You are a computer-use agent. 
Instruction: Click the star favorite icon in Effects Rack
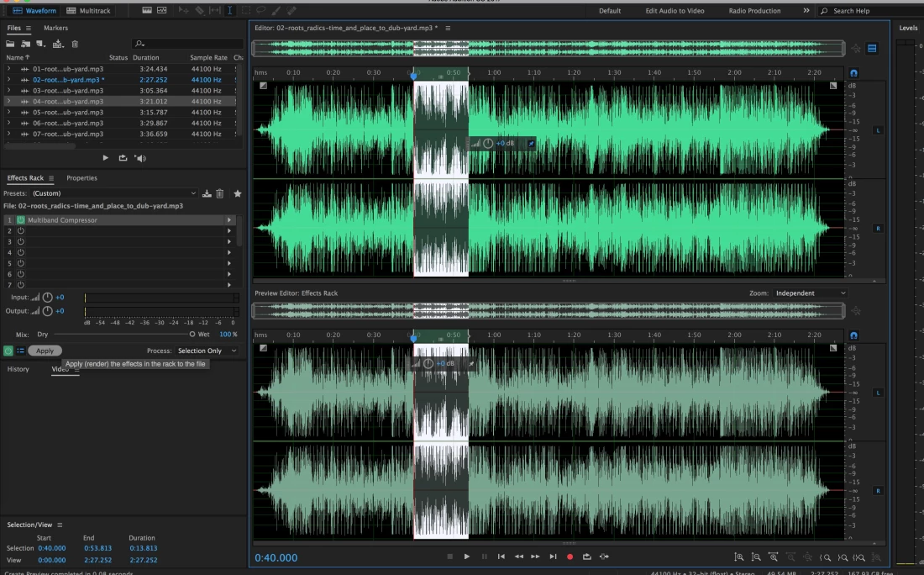[238, 193]
